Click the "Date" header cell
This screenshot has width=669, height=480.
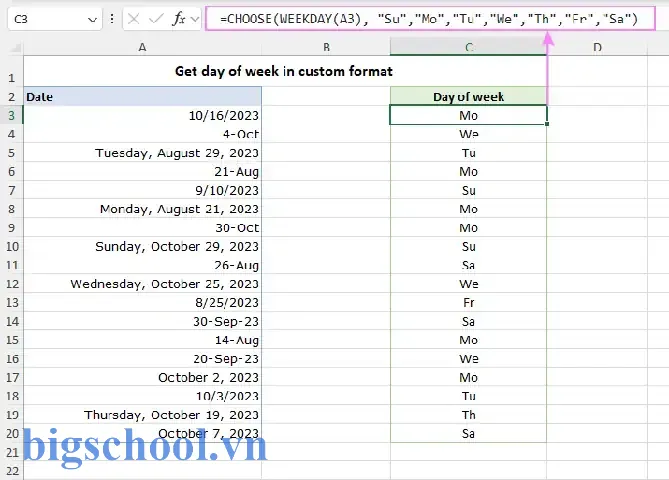click(x=143, y=96)
